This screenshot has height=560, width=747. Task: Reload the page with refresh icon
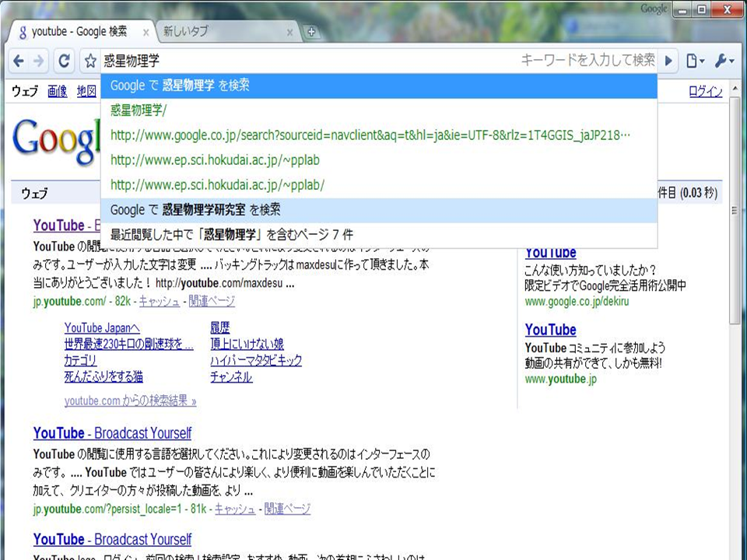[x=64, y=61]
